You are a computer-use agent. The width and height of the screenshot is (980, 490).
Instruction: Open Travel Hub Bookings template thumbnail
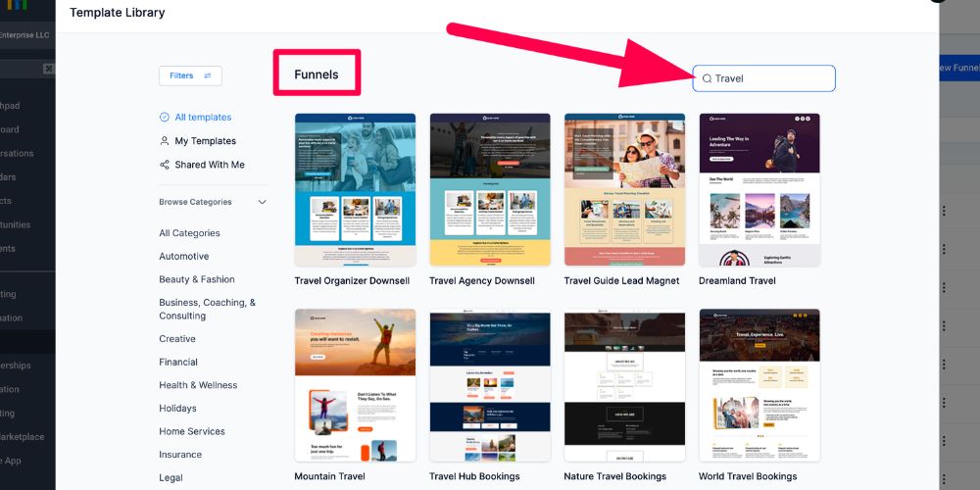point(490,385)
